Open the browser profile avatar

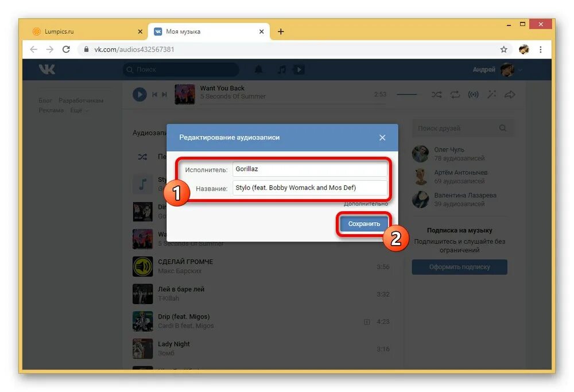tap(524, 49)
